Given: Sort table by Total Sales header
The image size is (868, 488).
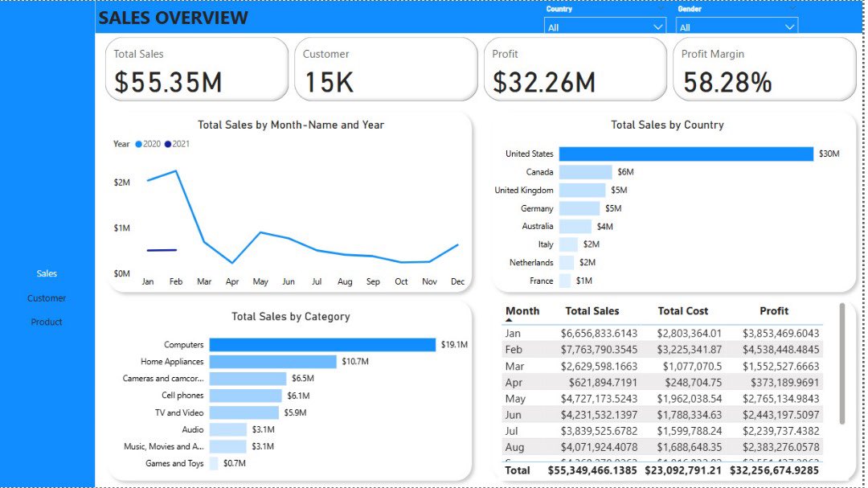Looking at the screenshot, I should pos(592,311).
